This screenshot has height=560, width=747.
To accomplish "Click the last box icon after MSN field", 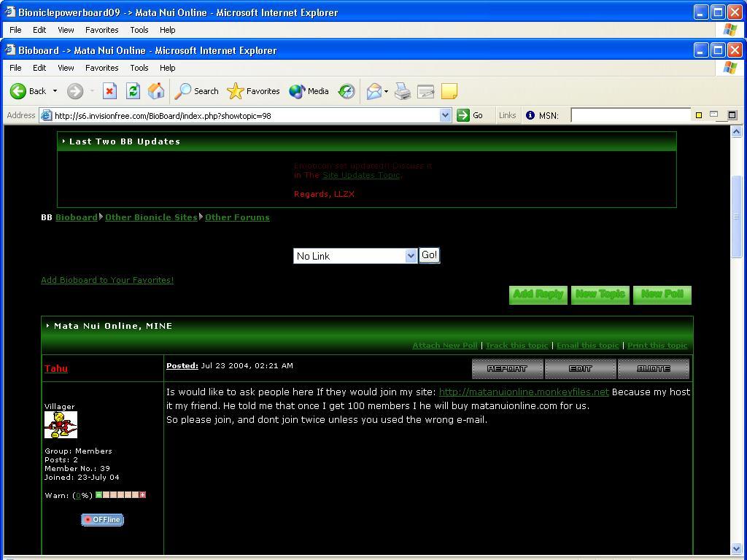I will [732, 114].
